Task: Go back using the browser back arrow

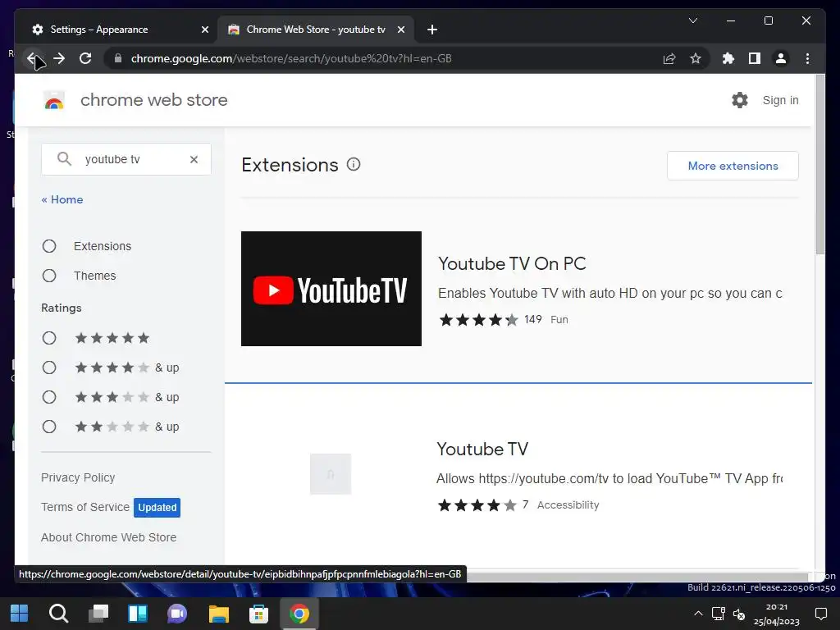Action: click(32, 58)
